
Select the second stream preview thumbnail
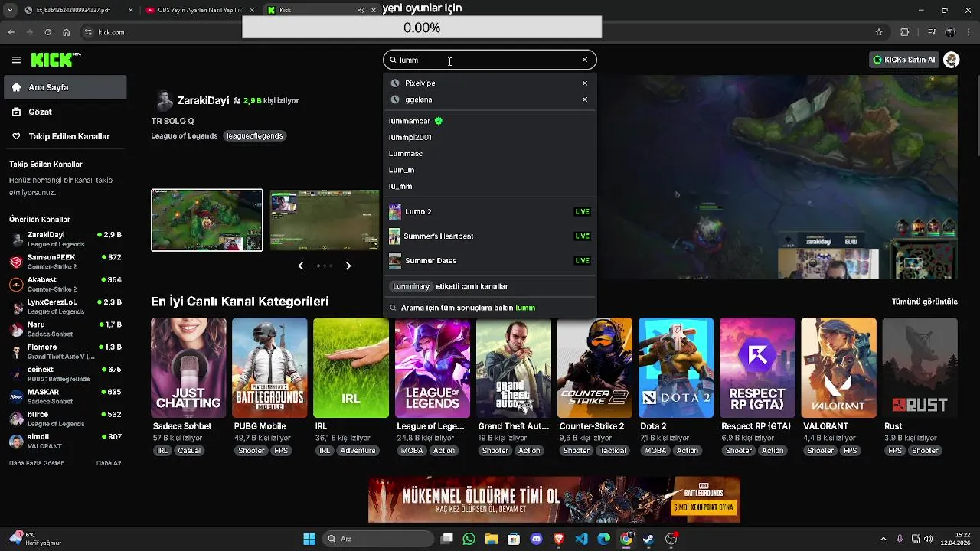(x=325, y=220)
